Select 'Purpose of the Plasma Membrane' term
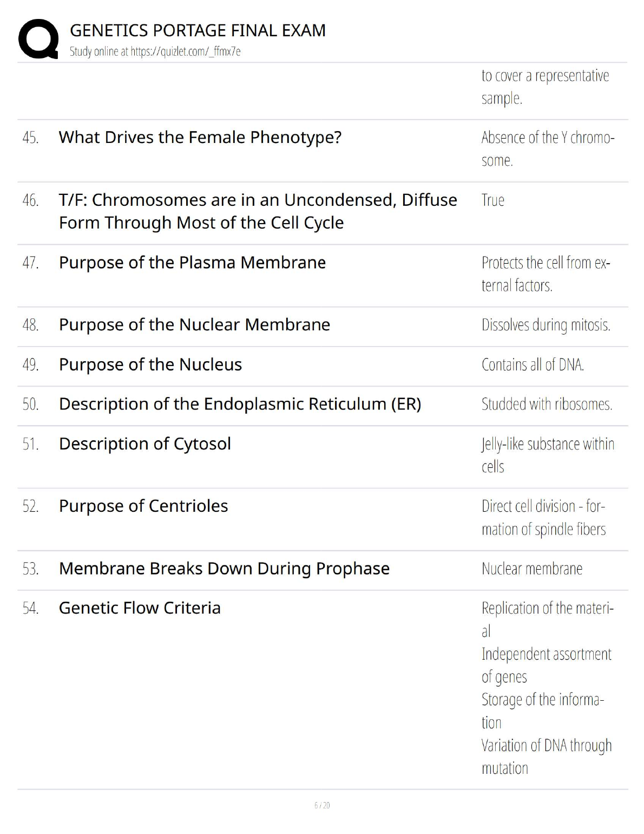Image resolution: width=644 pixels, height=834 pixels. tap(192, 263)
